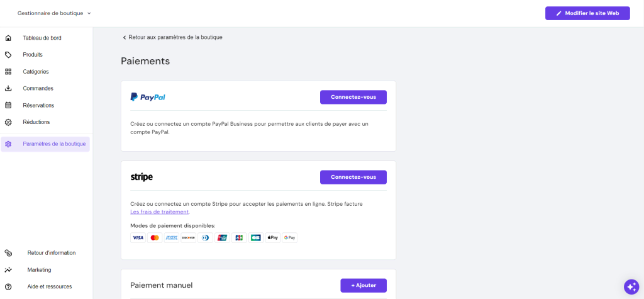Click the Marketing trend icon
The height and width of the screenshot is (299, 644).
8,270
